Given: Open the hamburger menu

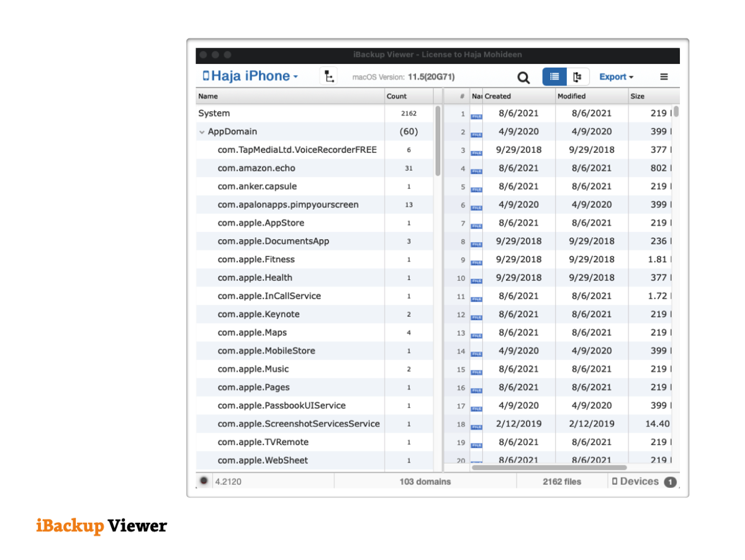Looking at the screenshot, I should click(664, 77).
